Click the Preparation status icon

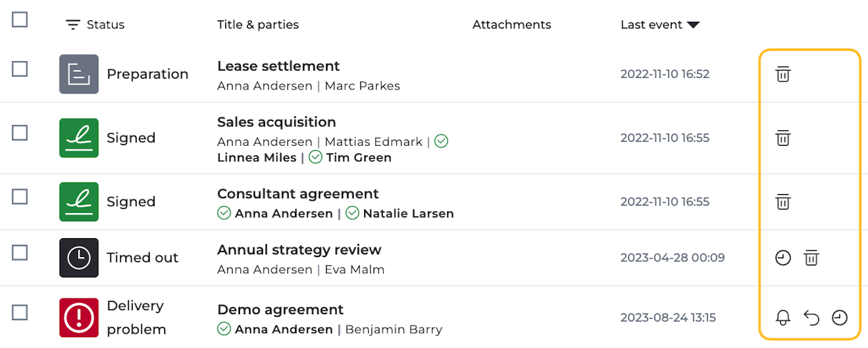point(79,74)
